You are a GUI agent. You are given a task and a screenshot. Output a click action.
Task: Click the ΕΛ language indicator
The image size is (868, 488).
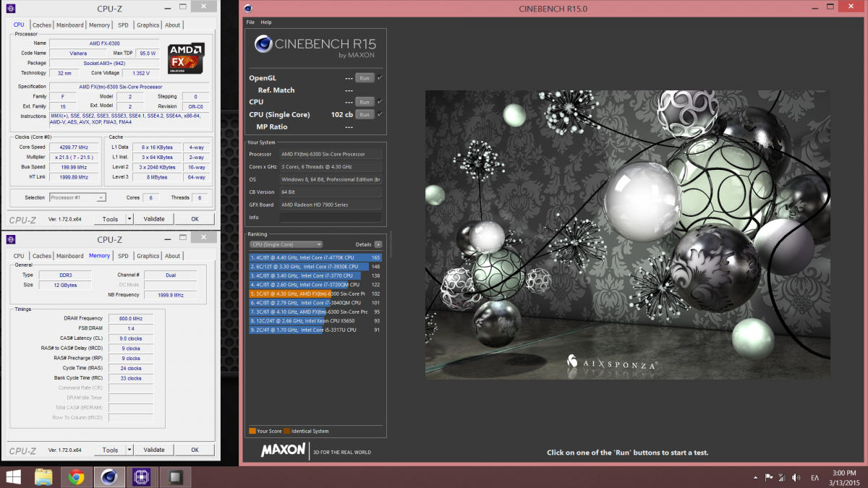814,477
